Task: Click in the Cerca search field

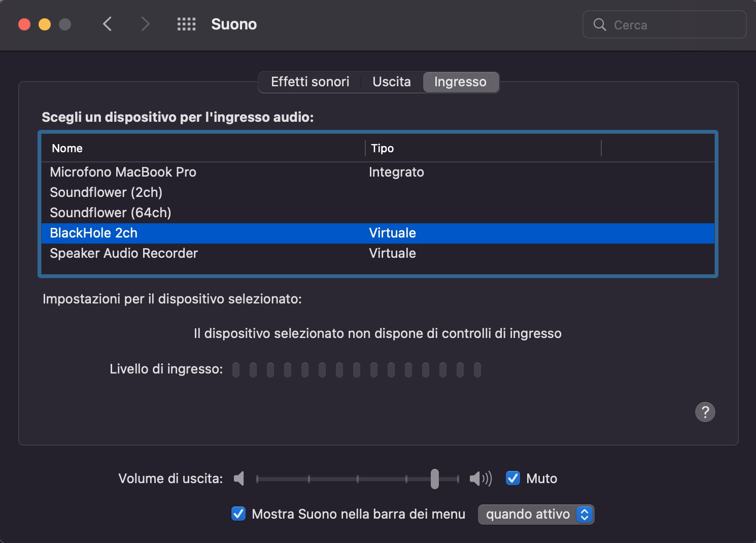Action: [665, 24]
